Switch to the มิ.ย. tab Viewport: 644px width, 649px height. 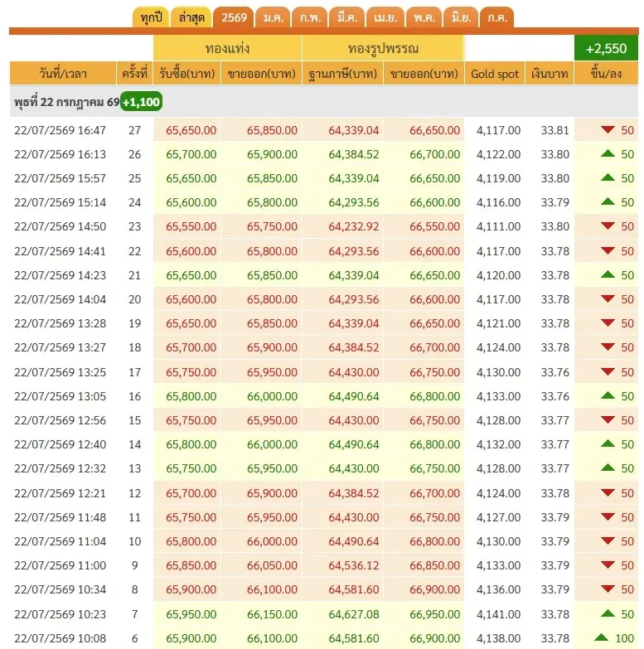point(461,17)
